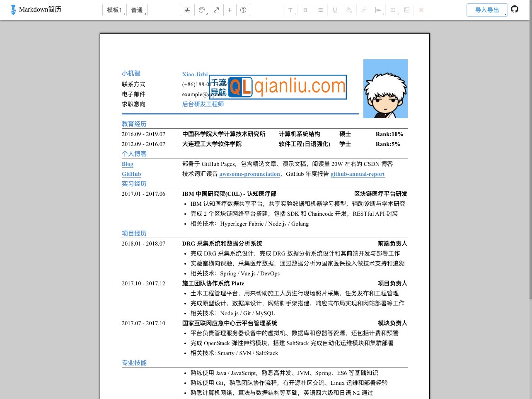Open the 模板1 template dropdown
Viewport: 532px width, 399px height.
pyautogui.click(x=114, y=10)
